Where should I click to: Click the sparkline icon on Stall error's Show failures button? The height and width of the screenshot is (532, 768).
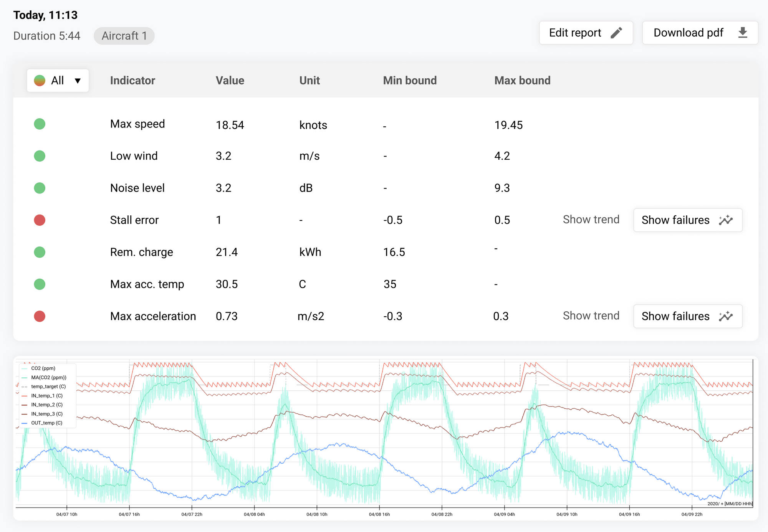click(725, 220)
